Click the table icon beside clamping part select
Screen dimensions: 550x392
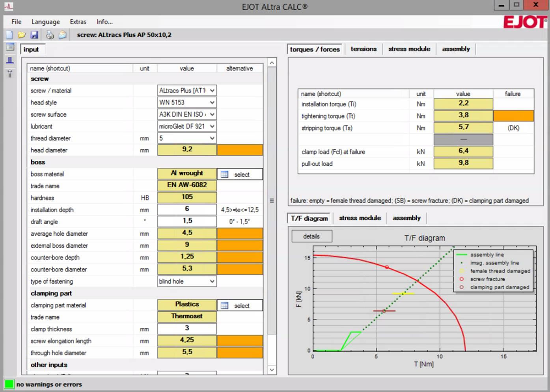click(x=224, y=305)
